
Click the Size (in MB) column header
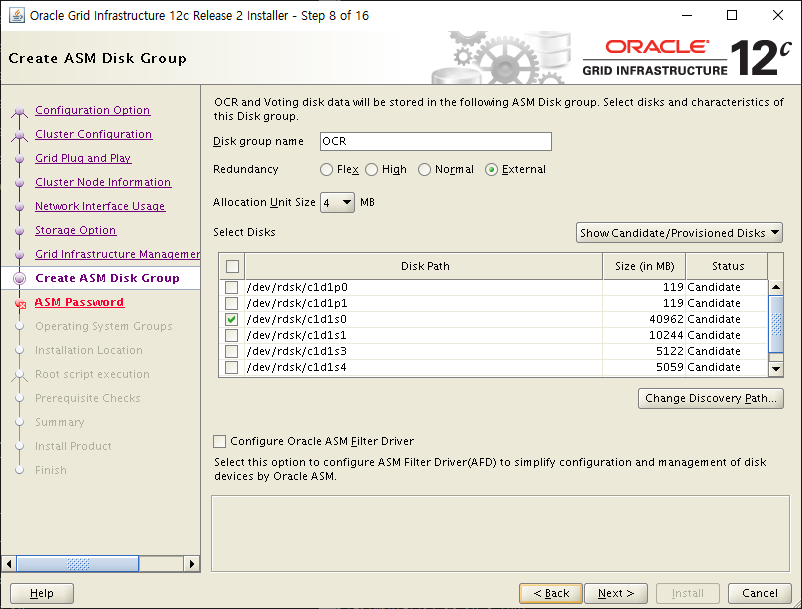644,266
